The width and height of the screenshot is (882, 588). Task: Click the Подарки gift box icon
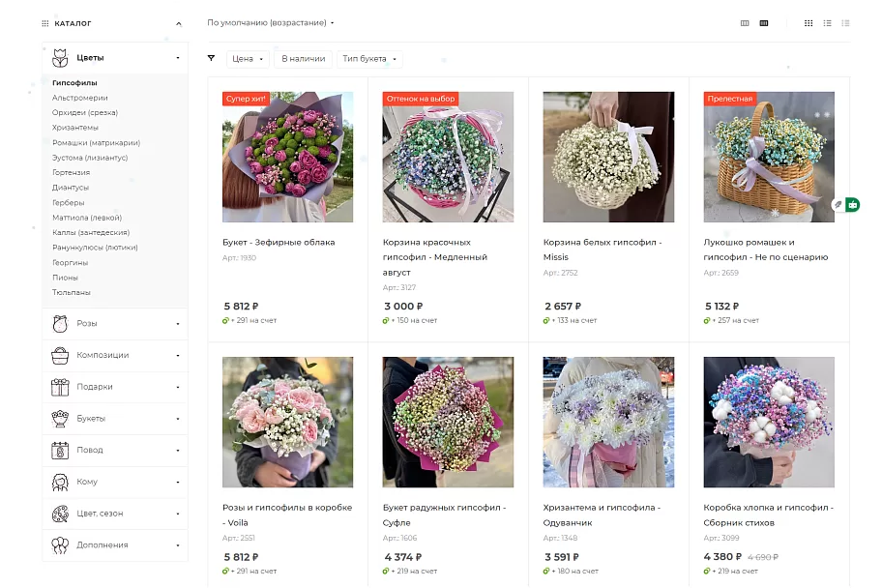click(60, 387)
